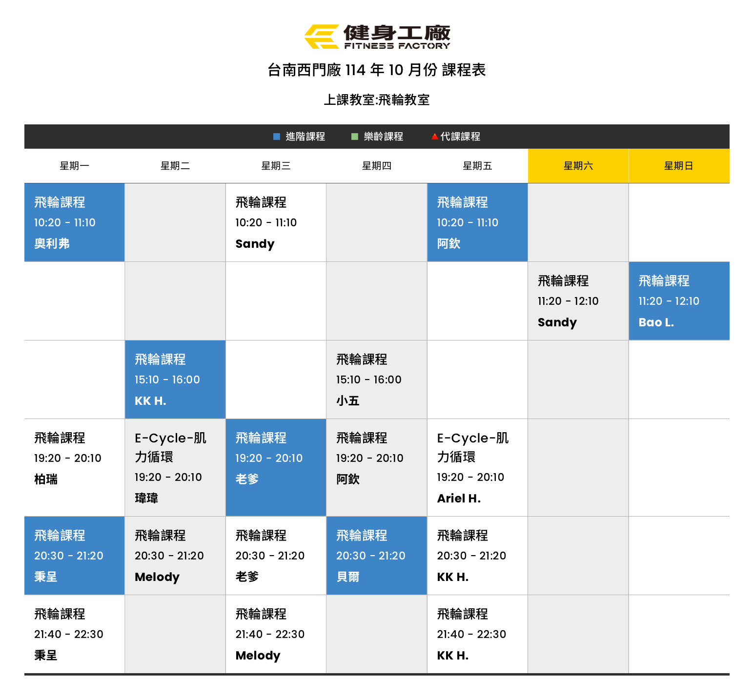Screen dimensions: 754x700
Task: Open Wednesday 21:40 class by Melody
Action: coord(276,634)
